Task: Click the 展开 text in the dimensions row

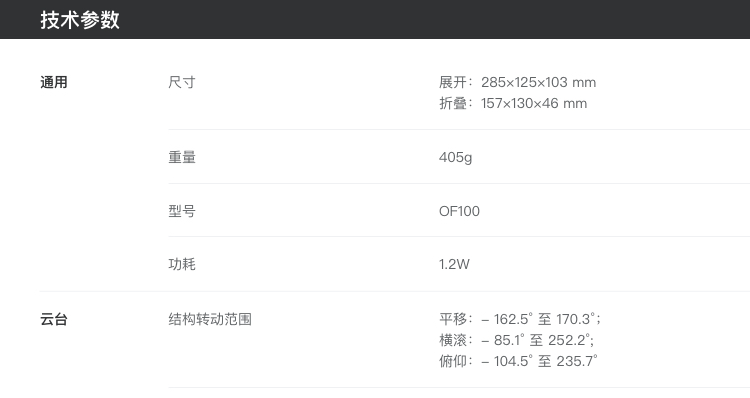Action: 452,82
